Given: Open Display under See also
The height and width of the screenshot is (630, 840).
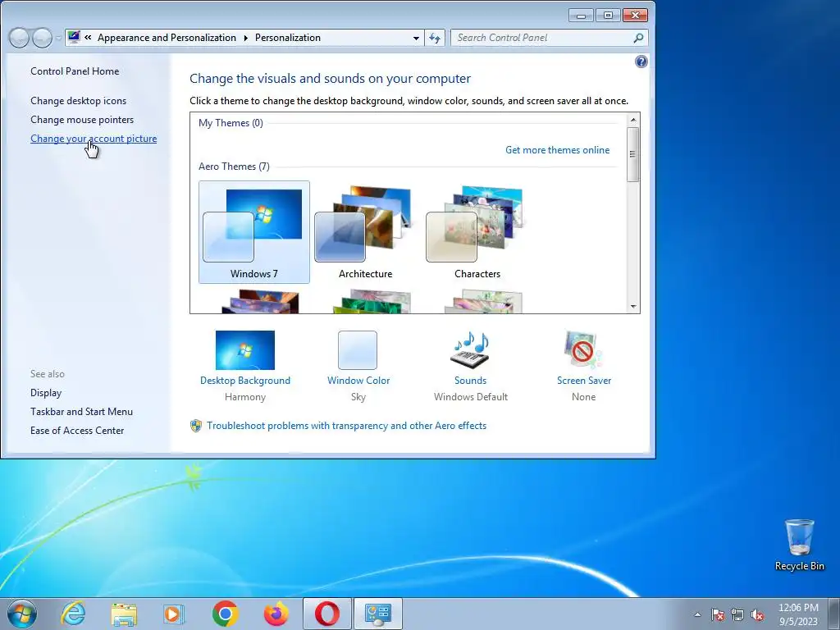Looking at the screenshot, I should coord(46,393).
